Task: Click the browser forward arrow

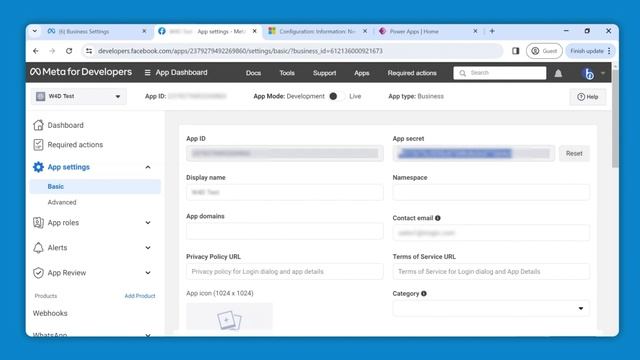Action: [x=52, y=51]
